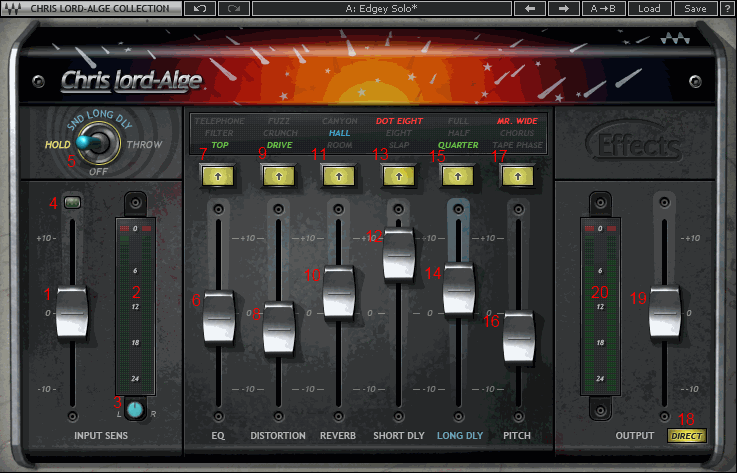Cycle the Long Dly mode arrow button
Screen dimensions: 737x473
(x=458, y=175)
